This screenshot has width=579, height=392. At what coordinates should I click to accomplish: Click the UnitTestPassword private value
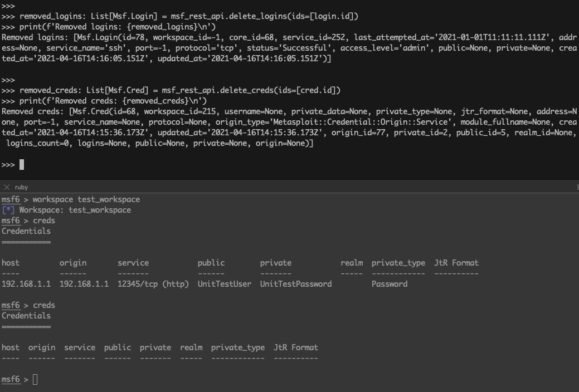point(295,284)
